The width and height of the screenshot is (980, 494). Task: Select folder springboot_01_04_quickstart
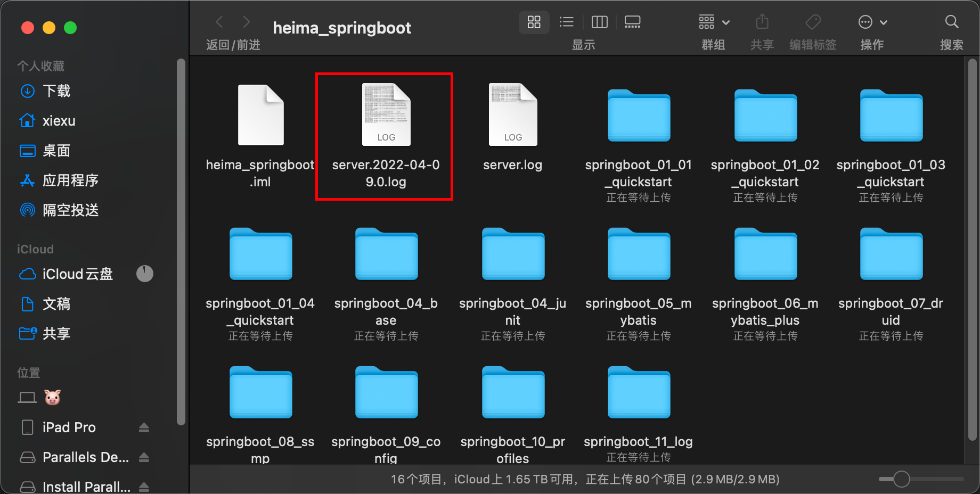pyautogui.click(x=260, y=254)
